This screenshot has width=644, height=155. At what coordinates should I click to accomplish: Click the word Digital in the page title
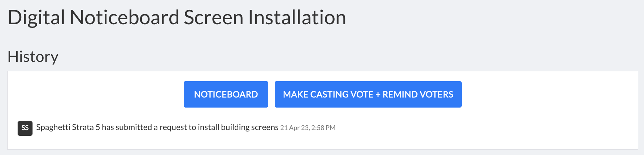pyautogui.click(x=36, y=18)
